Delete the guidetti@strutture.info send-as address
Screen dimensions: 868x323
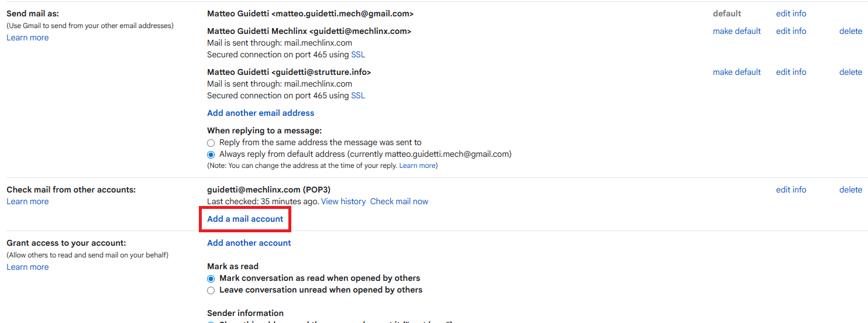click(850, 72)
